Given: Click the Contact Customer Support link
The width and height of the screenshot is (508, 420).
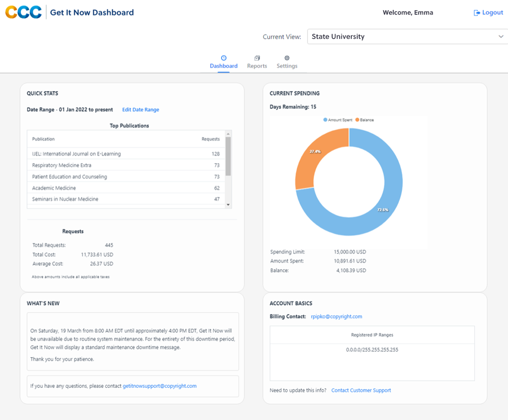Looking at the screenshot, I should (361, 390).
